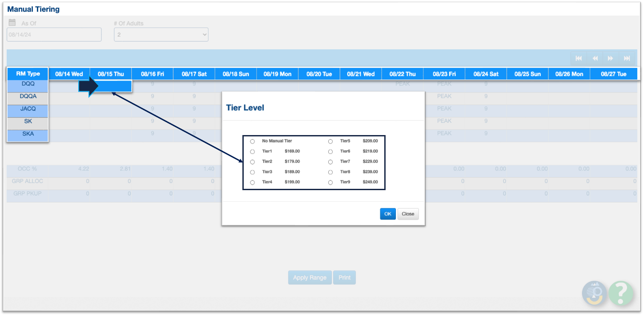Screen dimensions: 644x315
Task: Advance to next date range
Action: pos(611,58)
